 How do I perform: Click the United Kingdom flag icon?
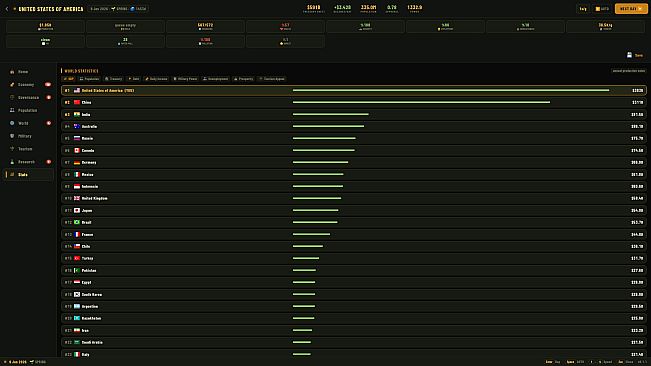click(77, 198)
